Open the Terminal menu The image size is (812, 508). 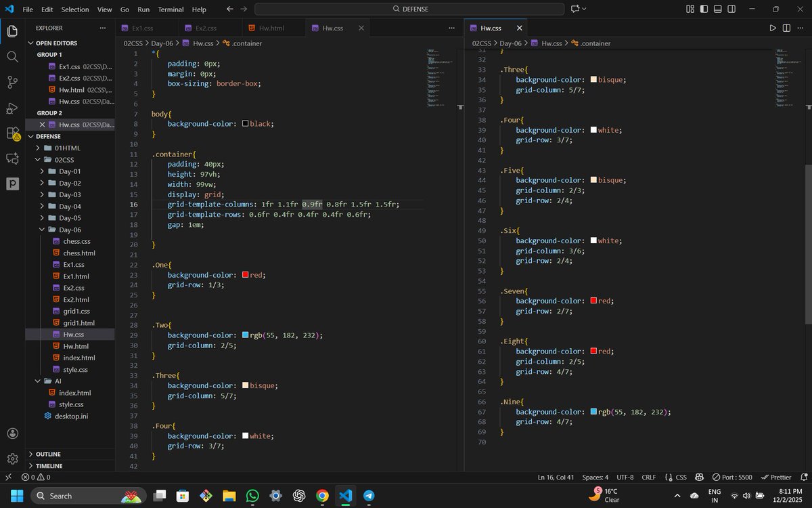click(x=170, y=9)
